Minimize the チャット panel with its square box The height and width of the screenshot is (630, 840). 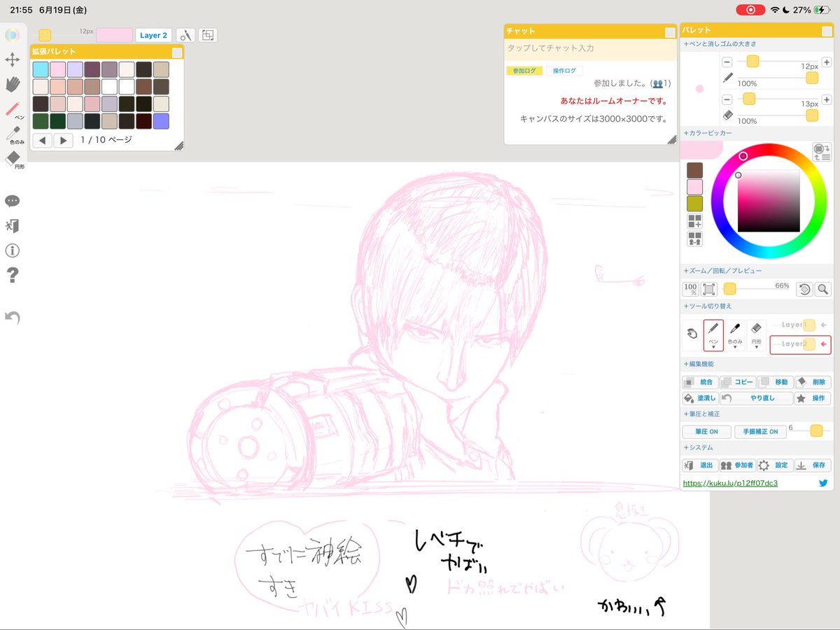(x=671, y=31)
